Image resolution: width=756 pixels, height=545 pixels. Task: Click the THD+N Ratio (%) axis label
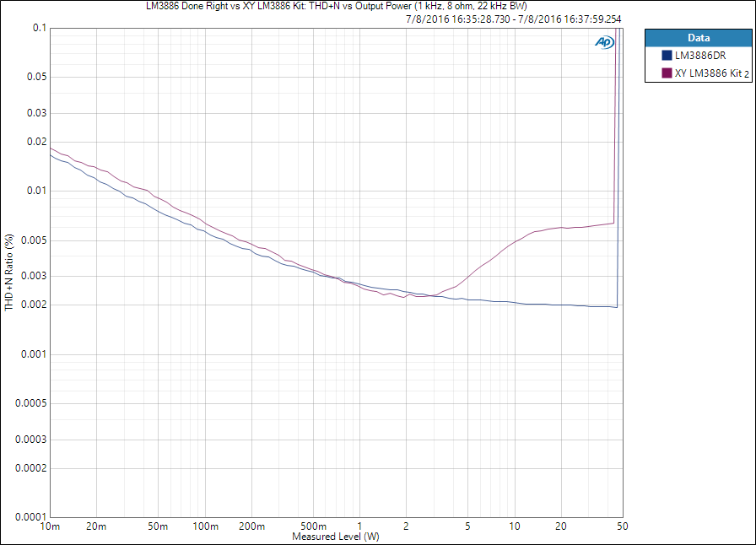(x=9, y=272)
